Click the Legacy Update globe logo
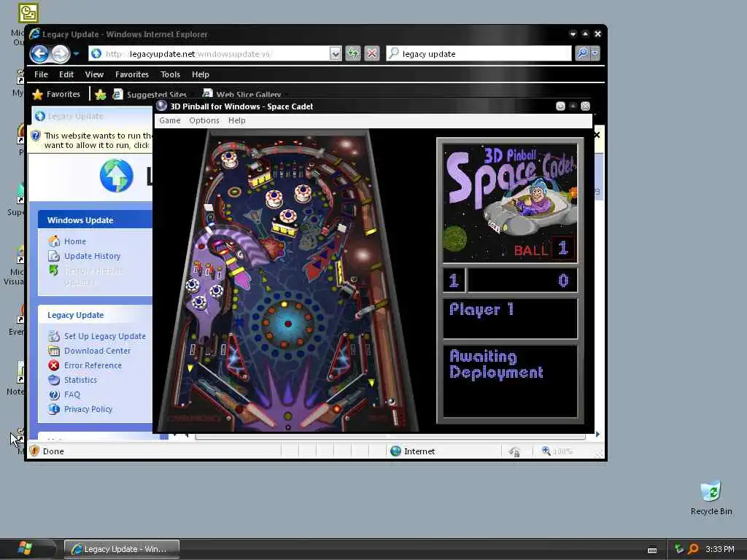The width and height of the screenshot is (747, 560). [117, 176]
